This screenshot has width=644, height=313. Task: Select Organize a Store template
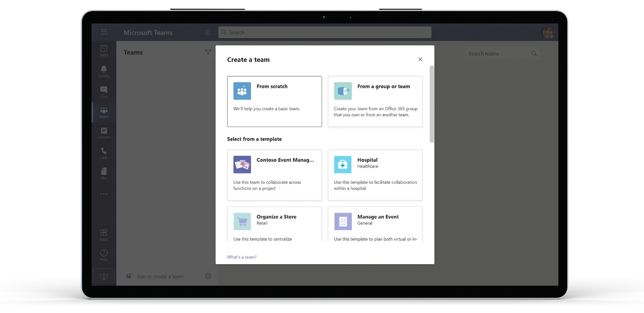click(275, 224)
